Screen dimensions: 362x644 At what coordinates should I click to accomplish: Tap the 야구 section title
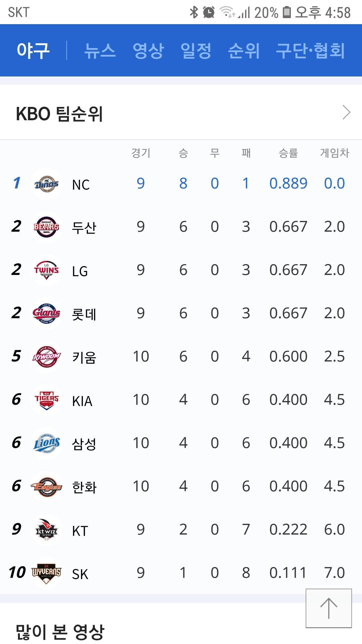pos(33,51)
